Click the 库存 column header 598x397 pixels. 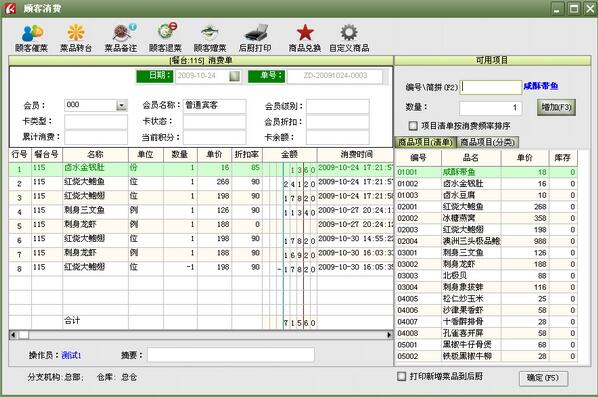click(x=562, y=158)
